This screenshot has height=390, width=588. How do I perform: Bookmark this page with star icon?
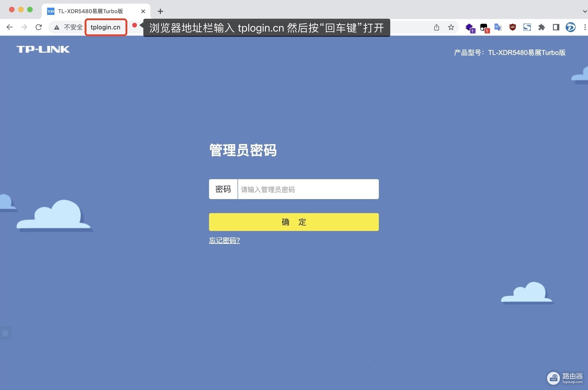pos(451,27)
